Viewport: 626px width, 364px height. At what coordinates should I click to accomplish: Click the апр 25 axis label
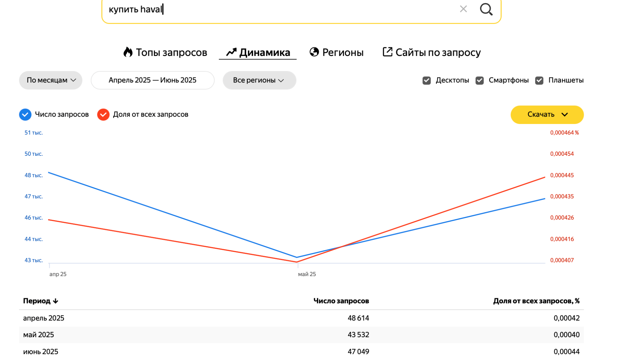[x=58, y=274]
